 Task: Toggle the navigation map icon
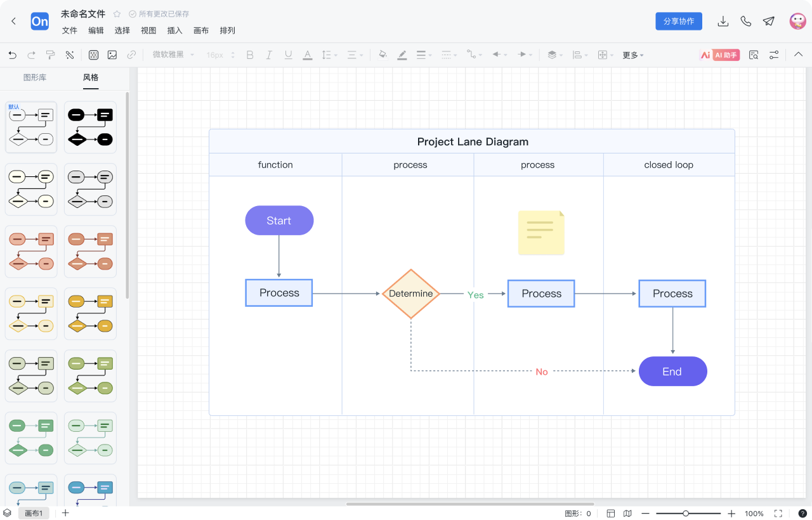pos(627,513)
